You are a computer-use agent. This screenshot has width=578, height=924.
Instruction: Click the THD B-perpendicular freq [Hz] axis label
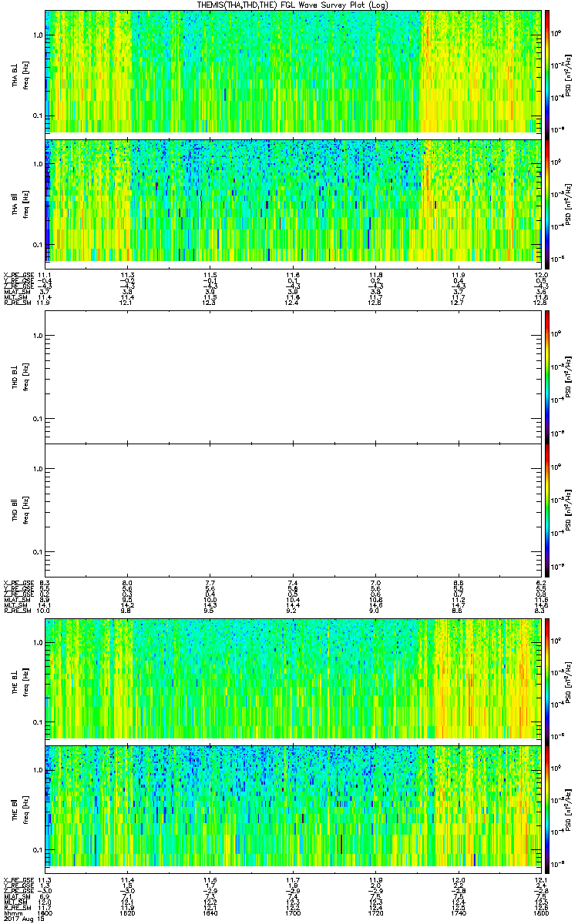click(25, 377)
